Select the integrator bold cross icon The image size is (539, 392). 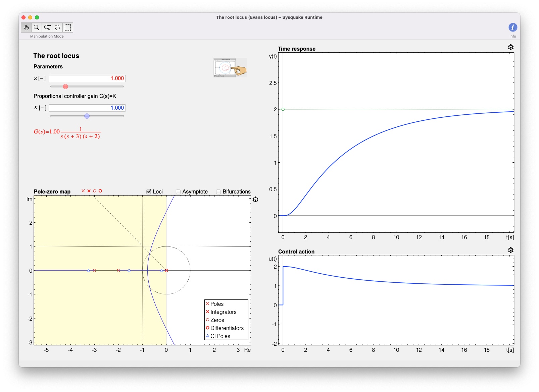click(89, 191)
